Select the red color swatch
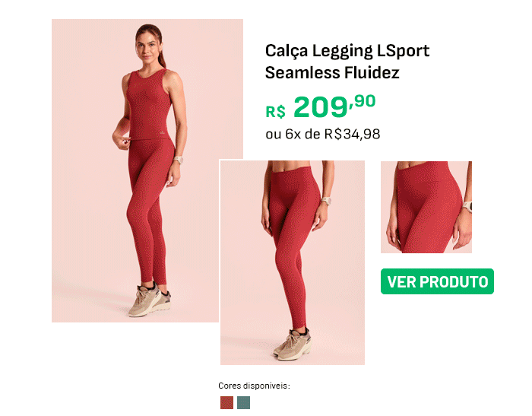Image resolution: width=532 pixels, height=416 pixels. point(226,402)
